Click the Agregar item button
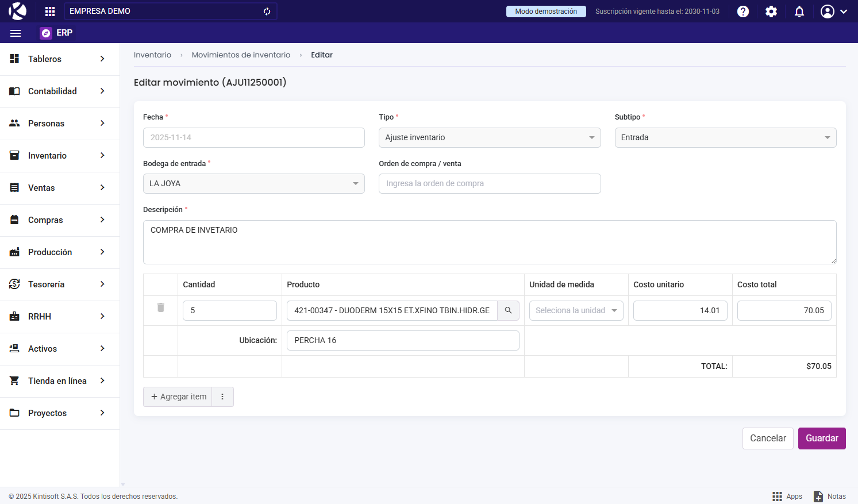858x504 pixels. pos(178,397)
